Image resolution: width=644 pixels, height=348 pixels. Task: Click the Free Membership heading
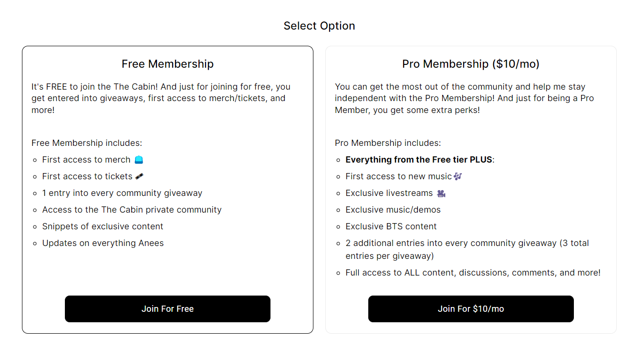click(167, 64)
